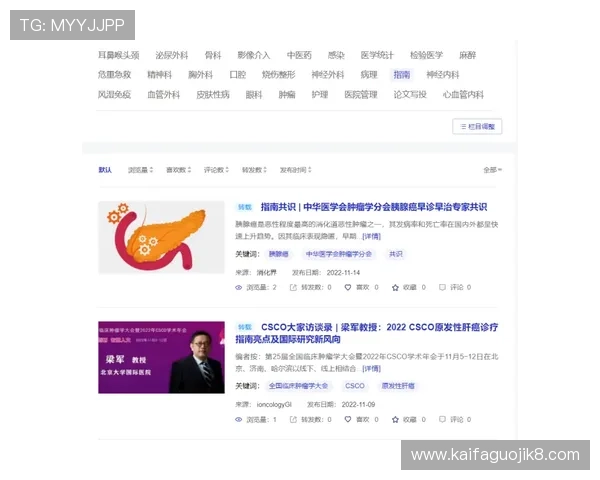Open the 检验医学 category
Viewport: 600px width, 480px height.
pos(426,55)
